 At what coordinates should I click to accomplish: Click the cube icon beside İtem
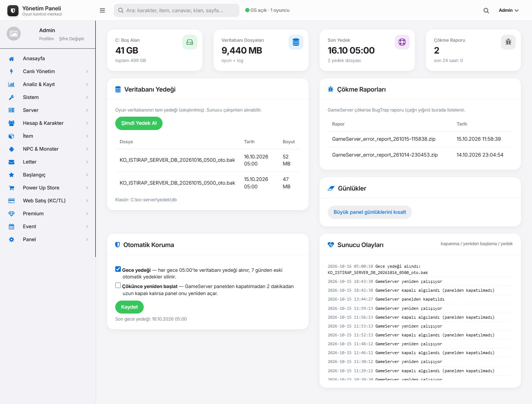click(11, 136)
